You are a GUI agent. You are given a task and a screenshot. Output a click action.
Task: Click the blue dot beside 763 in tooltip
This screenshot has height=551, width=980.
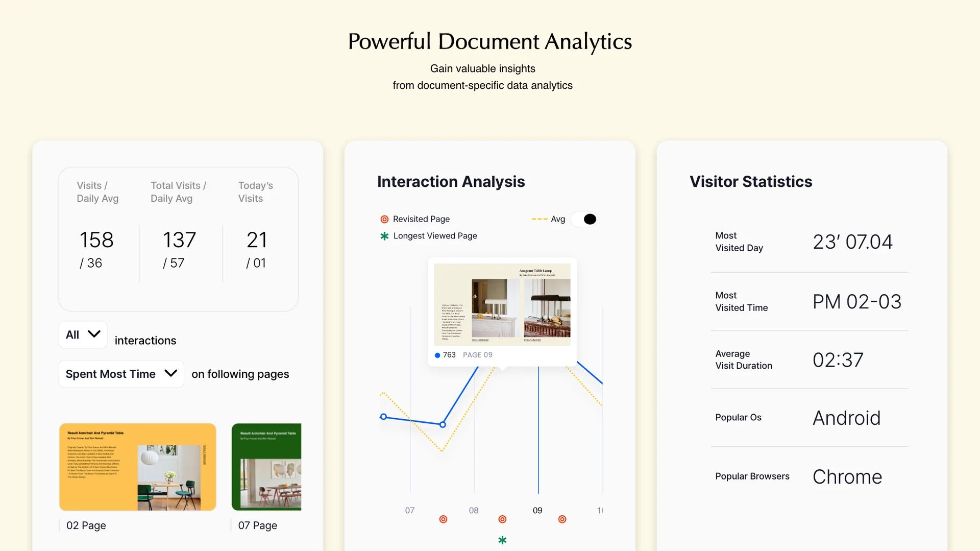(x=437, y=355)
